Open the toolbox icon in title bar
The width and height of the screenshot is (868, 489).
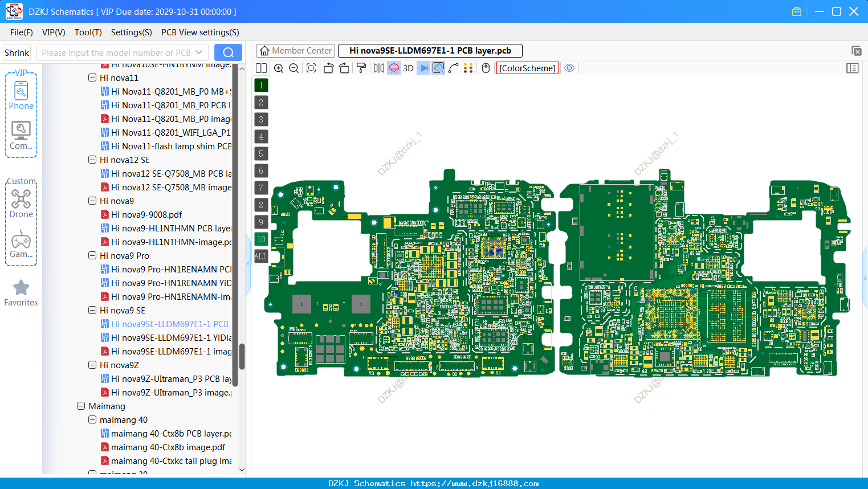pyautogui.click(x=797, y=11)
